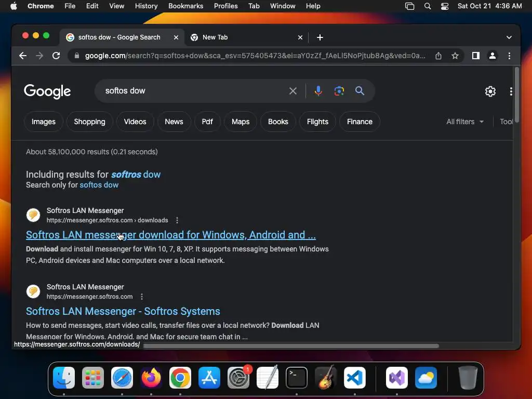Open the Trash in the Dock

468,378
